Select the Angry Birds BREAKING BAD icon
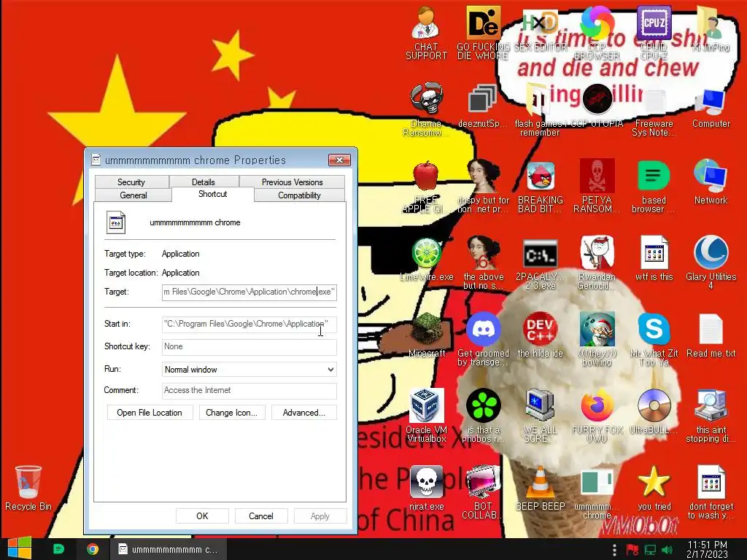The image size is (747, 560). click(x=541, y=186)
